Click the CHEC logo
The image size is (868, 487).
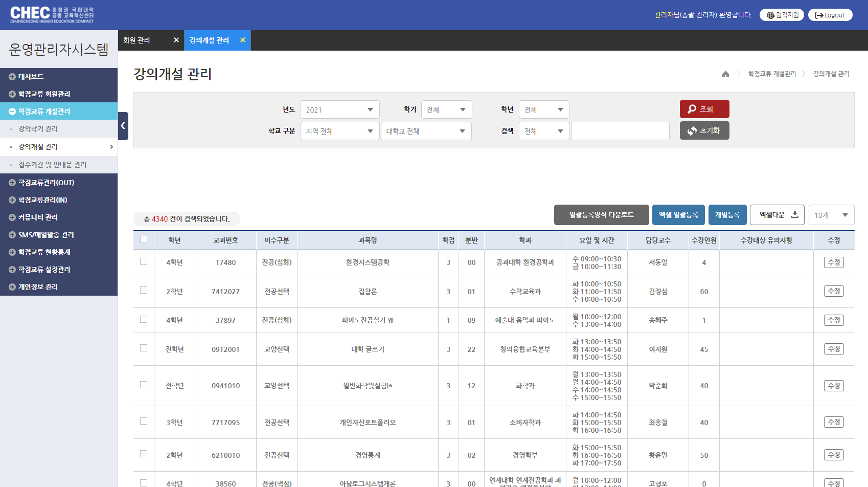coord(52,14)
